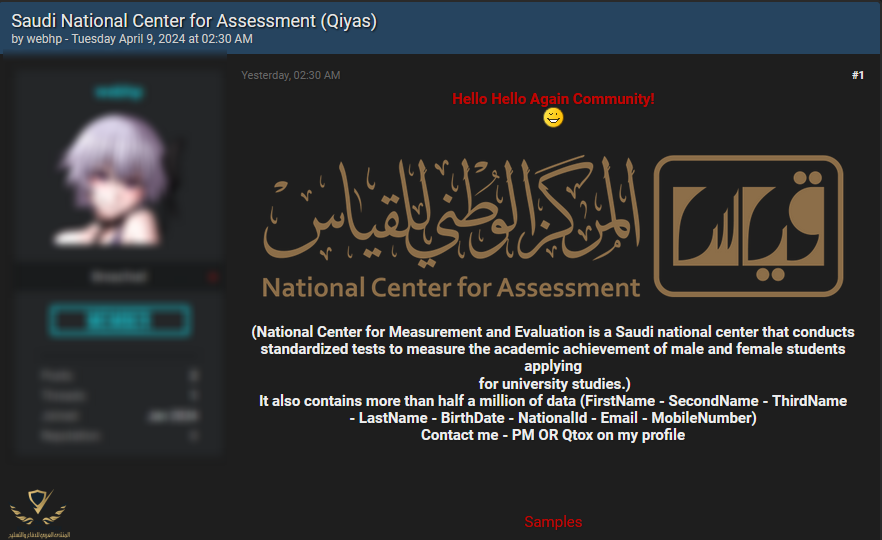Click the thread title Saudi National Center for Assessment

pos(194,21)
